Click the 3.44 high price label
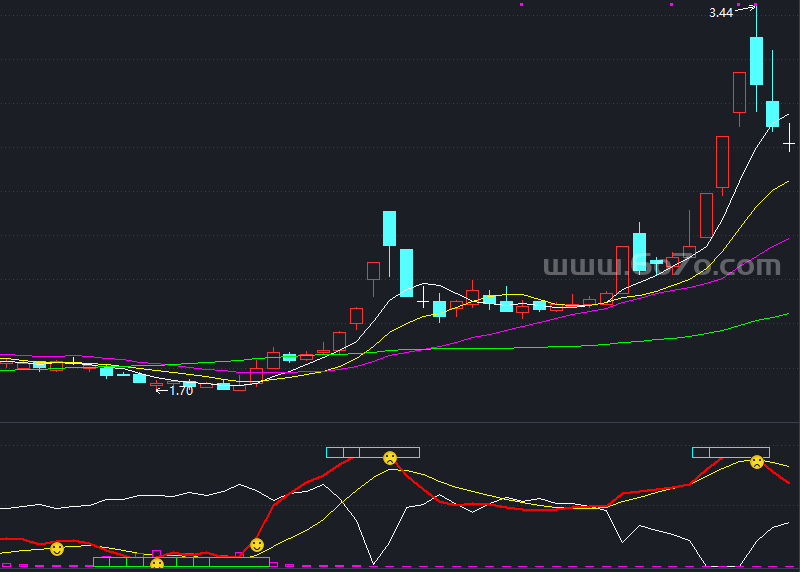800x572 pixels. click(x=721, y=13)
